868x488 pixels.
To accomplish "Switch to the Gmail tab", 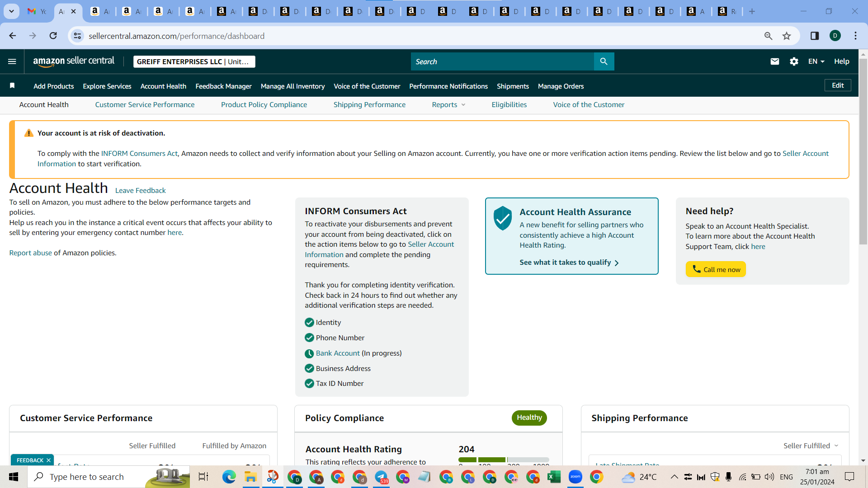I will (37, 11).
